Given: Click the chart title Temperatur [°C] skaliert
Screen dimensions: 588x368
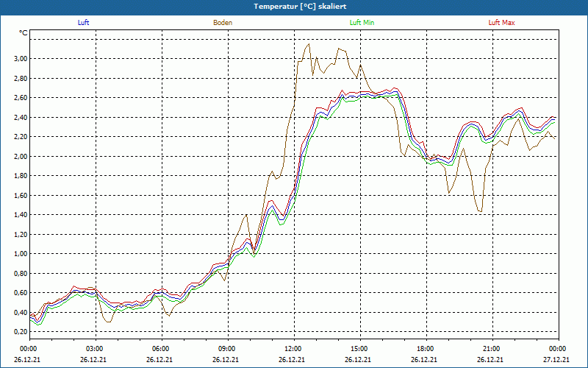Looking at the screenshot, I should (294, 6).
